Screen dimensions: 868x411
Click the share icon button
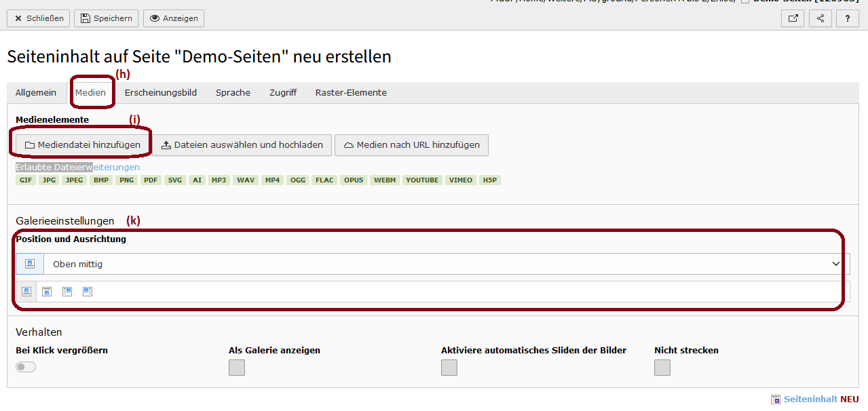point(820,18)
